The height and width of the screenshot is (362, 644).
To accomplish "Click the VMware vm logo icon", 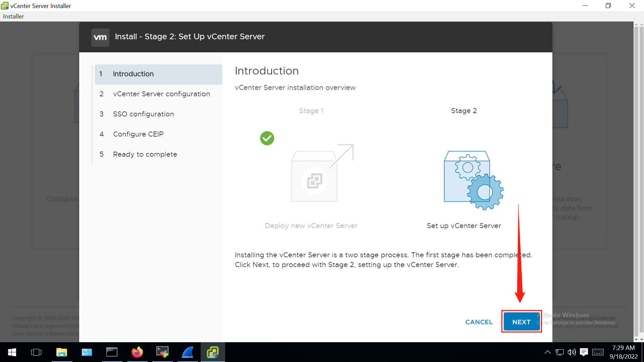I will pyautogui.click(x=100, y=37).
